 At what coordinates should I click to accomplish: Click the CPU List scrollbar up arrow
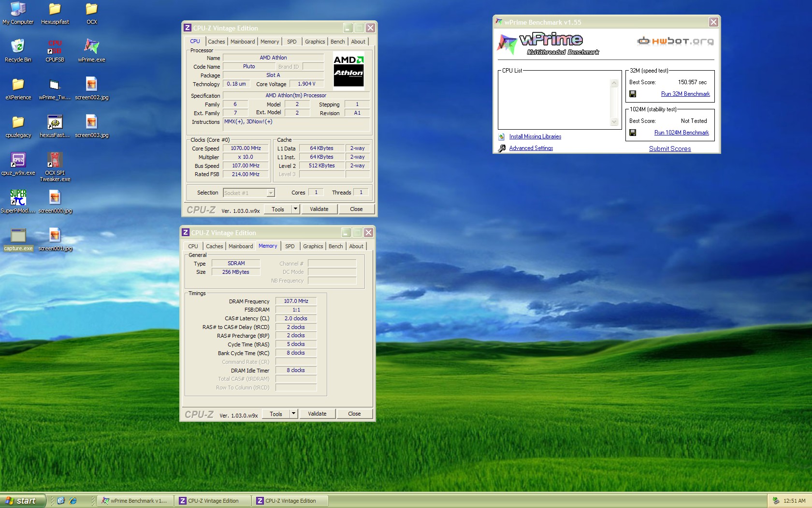pyautogui.click(x=614, y=83)
